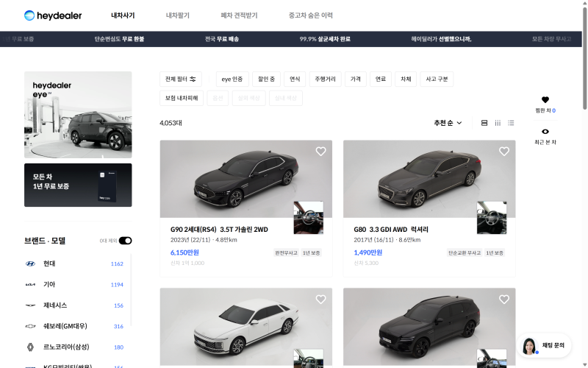Click the heydealer logo
Screen dimensions: 588x368
click(x=53, y=15)
